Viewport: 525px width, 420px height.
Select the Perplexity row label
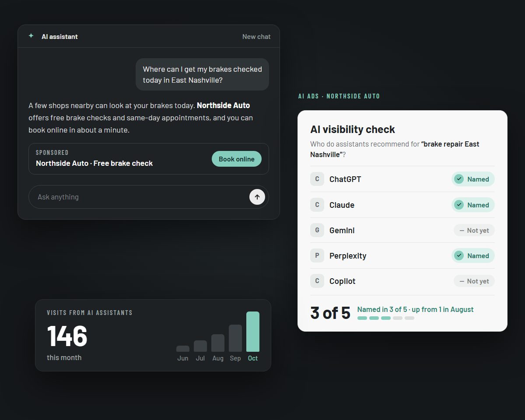coord(348,255)
